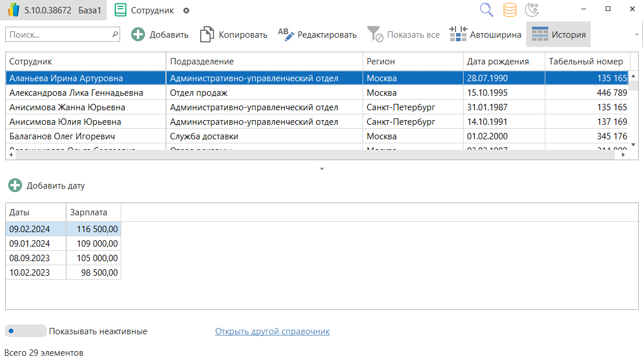Click the green plus Добавить icon
This screenshot has height=361, width=644.
pos(138,34)
